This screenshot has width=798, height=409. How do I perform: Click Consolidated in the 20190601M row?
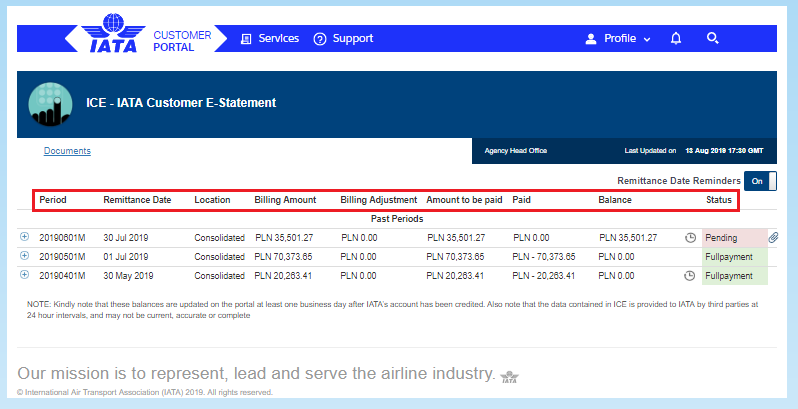click(x=219, y=238)
